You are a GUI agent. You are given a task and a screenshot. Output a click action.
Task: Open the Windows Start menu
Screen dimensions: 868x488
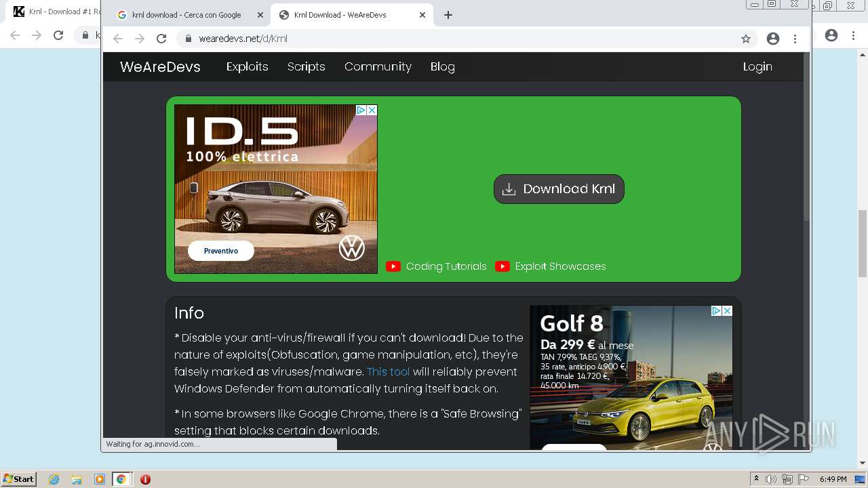click(19, 479)
